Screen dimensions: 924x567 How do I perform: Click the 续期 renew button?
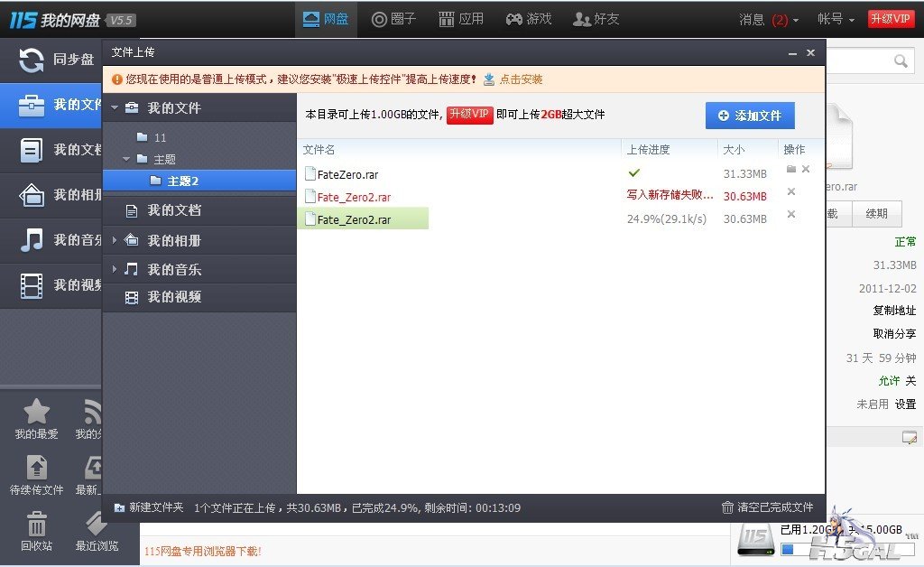click(877, 213)
